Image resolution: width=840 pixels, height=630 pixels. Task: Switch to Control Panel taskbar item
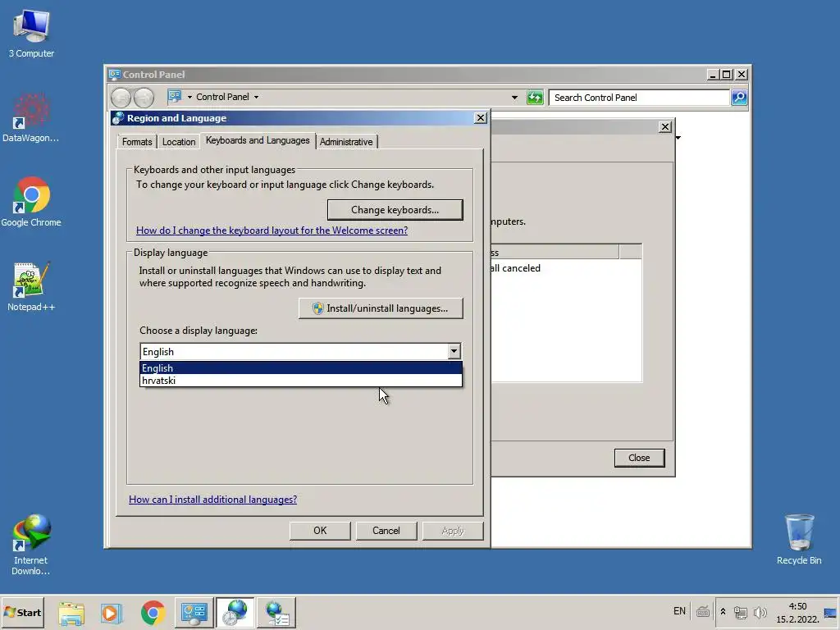coord(194,612)
